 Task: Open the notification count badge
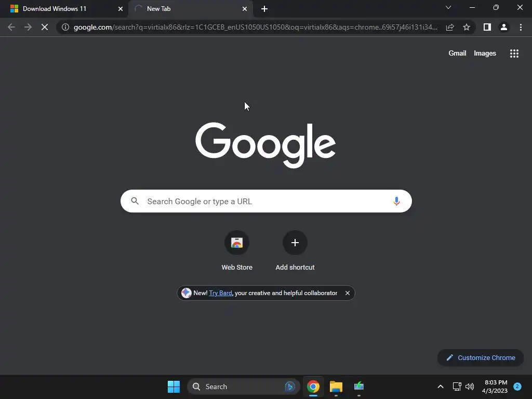(x=517, y=387)
